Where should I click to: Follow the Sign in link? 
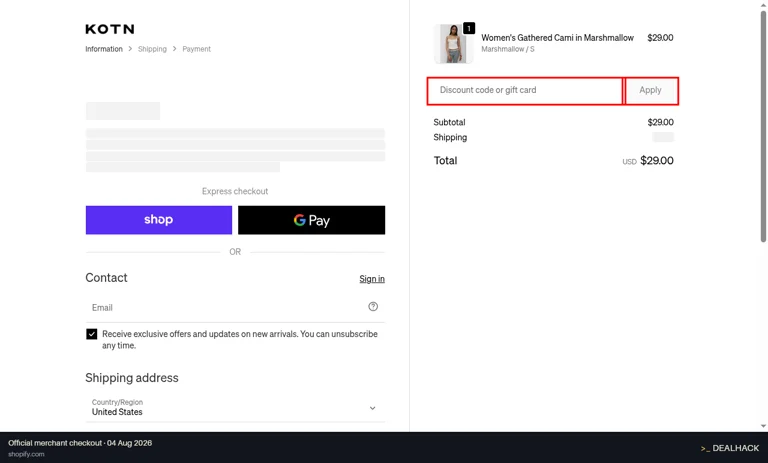(372, 279)
